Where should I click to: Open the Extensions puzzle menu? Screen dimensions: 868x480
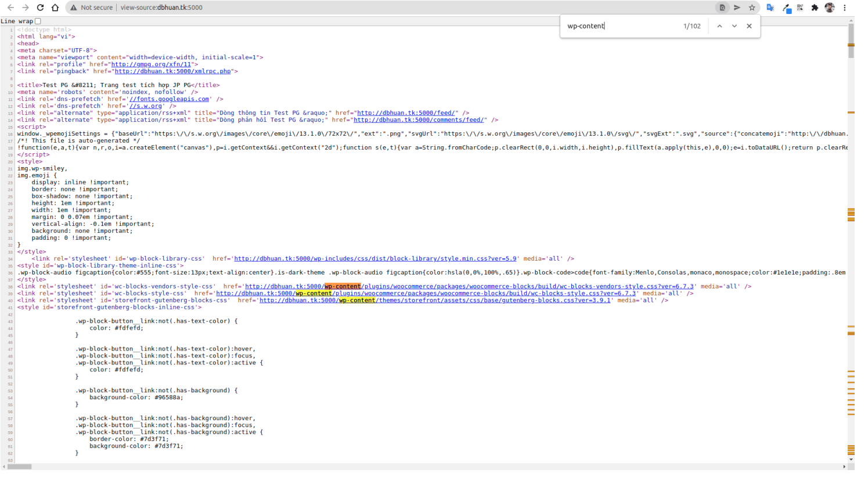pos(815,8)
